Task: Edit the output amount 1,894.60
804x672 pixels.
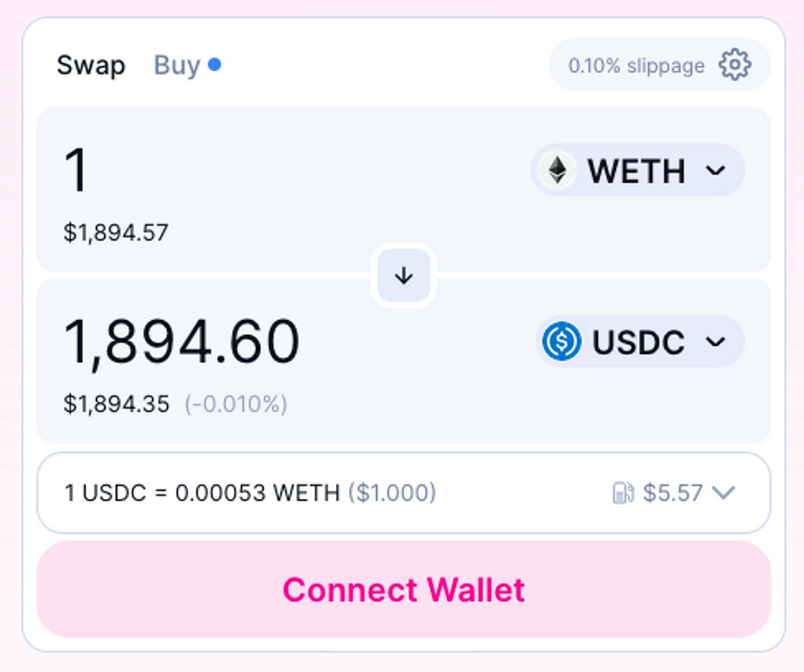Action: [x=181, y=342]
